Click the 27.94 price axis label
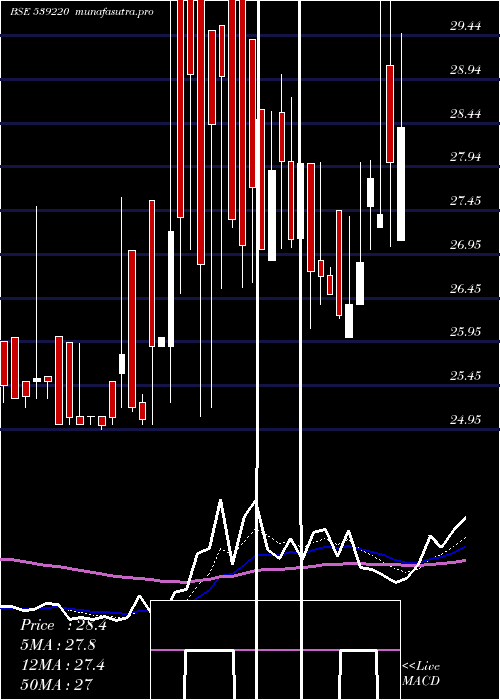This screenshot has height=700, width=500. [465, 157]
